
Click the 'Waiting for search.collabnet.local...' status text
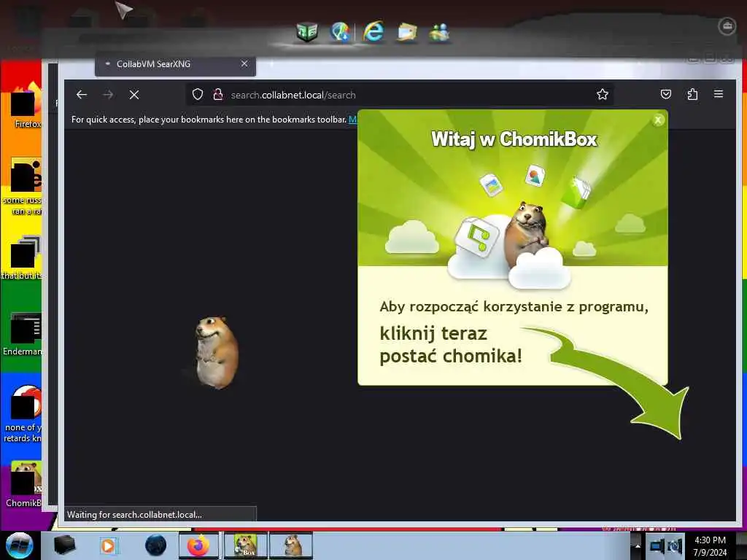point(134,514)
